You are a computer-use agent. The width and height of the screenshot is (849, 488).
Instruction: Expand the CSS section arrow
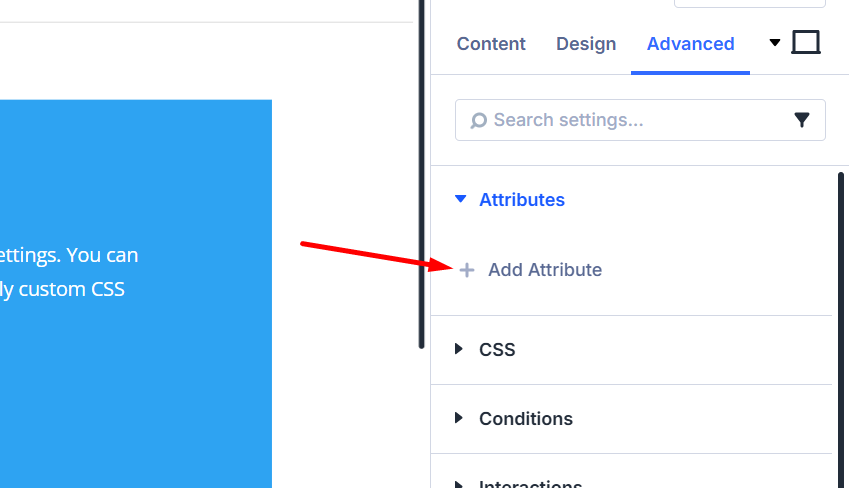(x=459, y=349)
